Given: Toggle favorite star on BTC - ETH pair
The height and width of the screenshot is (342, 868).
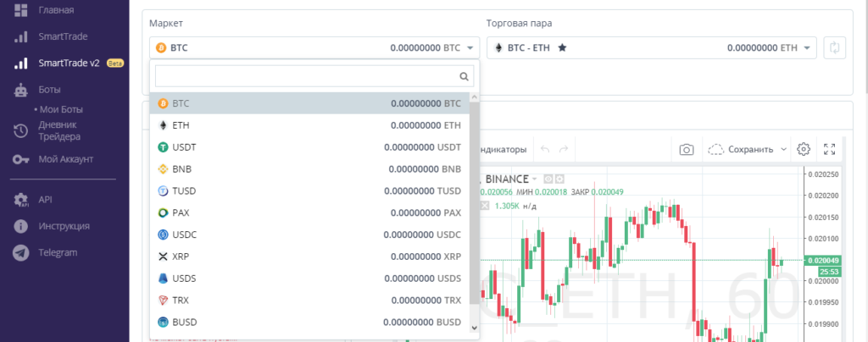Looking at the screenshot, I should 563,48.
